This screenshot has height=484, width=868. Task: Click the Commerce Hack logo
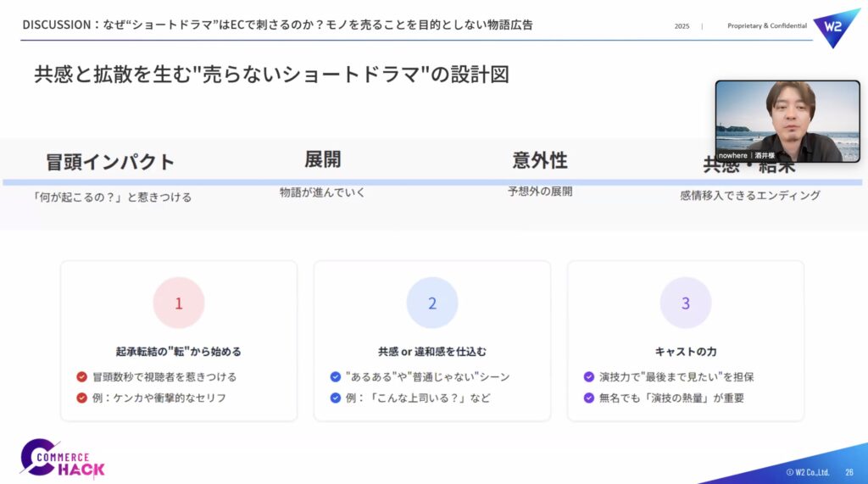click(x=63, y=459)
